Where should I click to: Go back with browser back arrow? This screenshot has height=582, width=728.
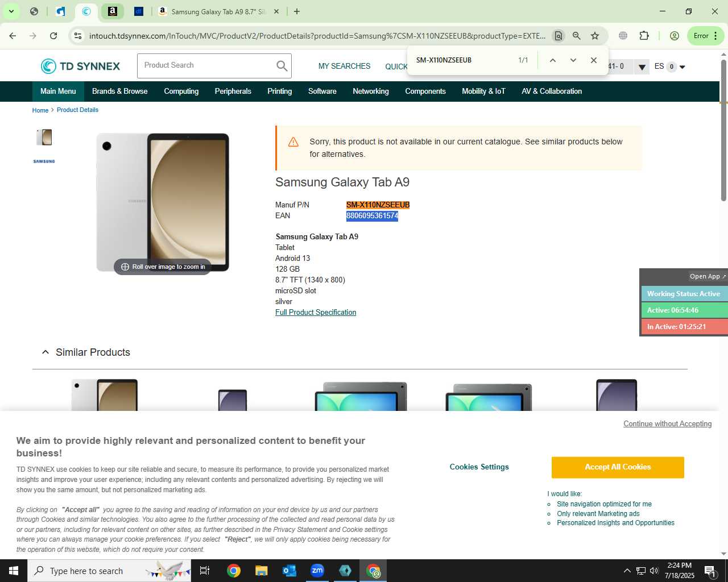(13, 36)
